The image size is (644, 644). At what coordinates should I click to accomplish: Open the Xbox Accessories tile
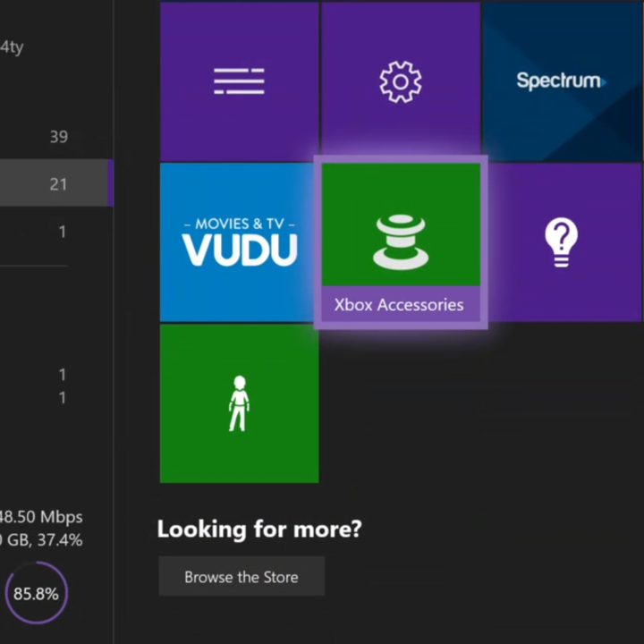pos(401,242)
